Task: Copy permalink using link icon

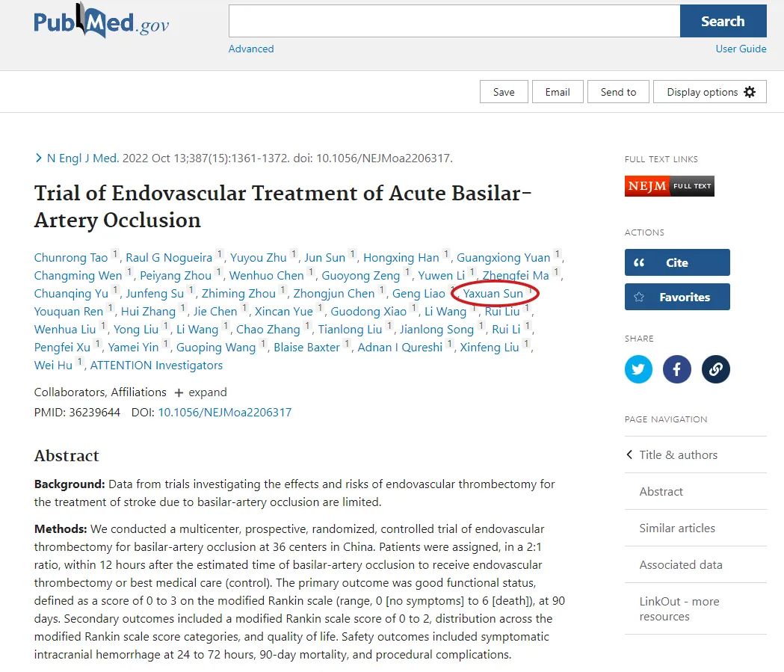Action: (716, 369)
